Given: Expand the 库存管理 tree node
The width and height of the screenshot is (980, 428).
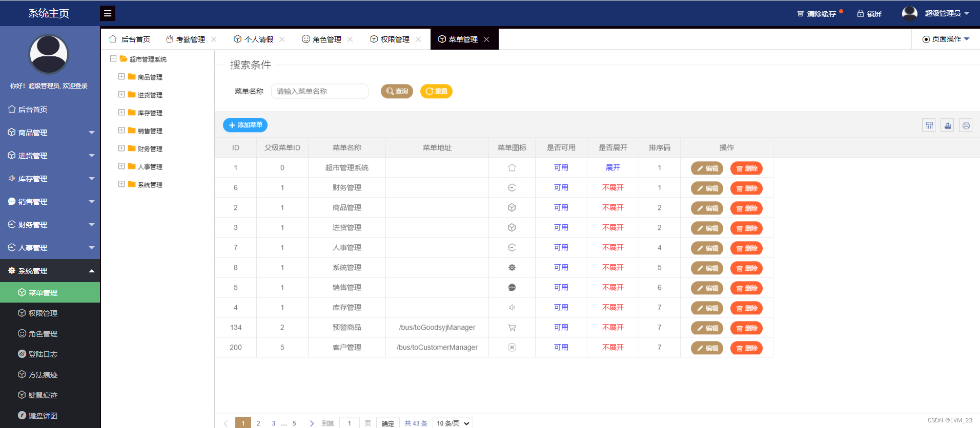Looking at the screenshot, I should coord(121,113).
